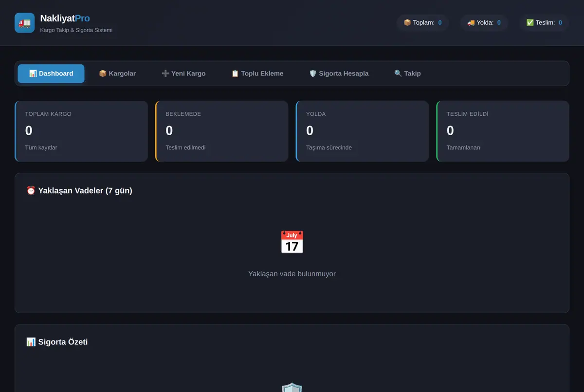This screenshot has height=392, width=584.
Task: Switch to the Kargolar tab
Action: (117, 73)
